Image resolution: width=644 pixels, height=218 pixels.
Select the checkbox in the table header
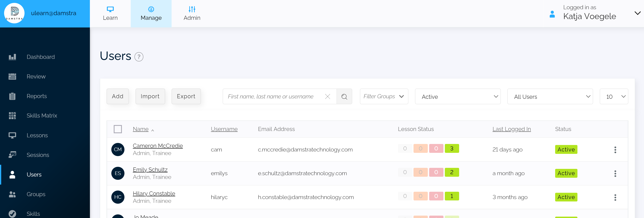pos(118,129)
